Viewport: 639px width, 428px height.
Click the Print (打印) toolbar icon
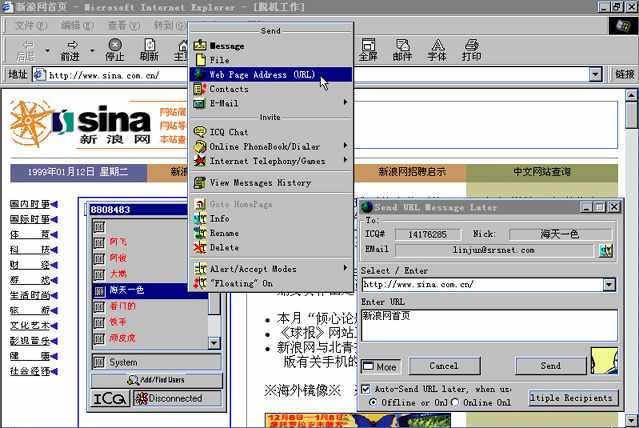point(471,50)
